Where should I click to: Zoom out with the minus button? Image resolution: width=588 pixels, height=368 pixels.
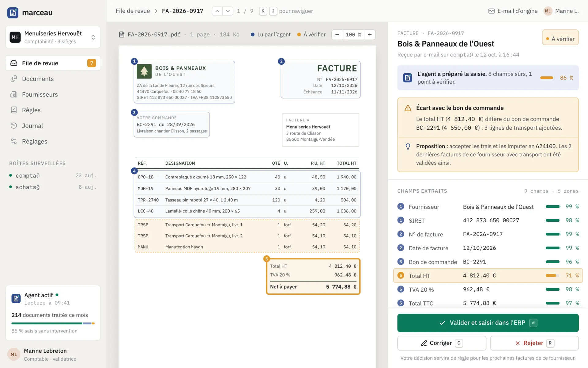click(x=337, y=35)
